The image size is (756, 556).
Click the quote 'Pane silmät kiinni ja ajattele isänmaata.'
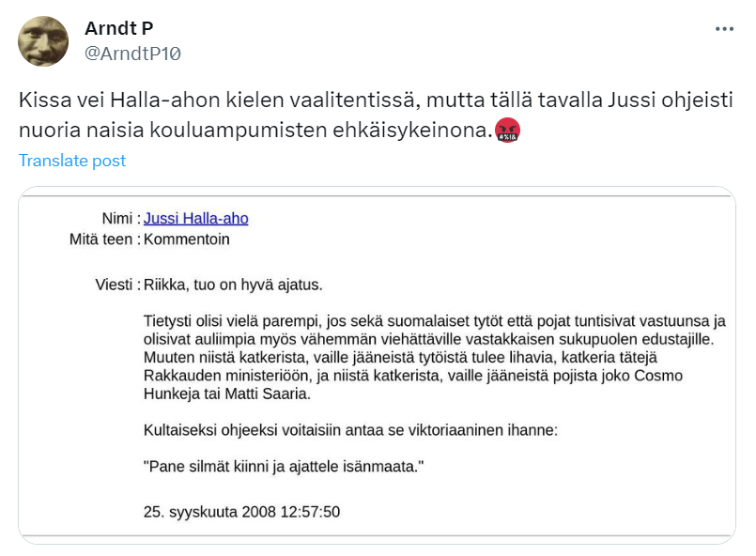(x=285, y=466)
